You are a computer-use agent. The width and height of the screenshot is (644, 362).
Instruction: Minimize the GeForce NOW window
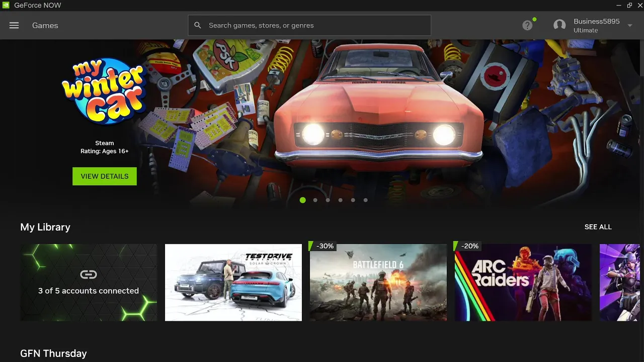point(619,5)
